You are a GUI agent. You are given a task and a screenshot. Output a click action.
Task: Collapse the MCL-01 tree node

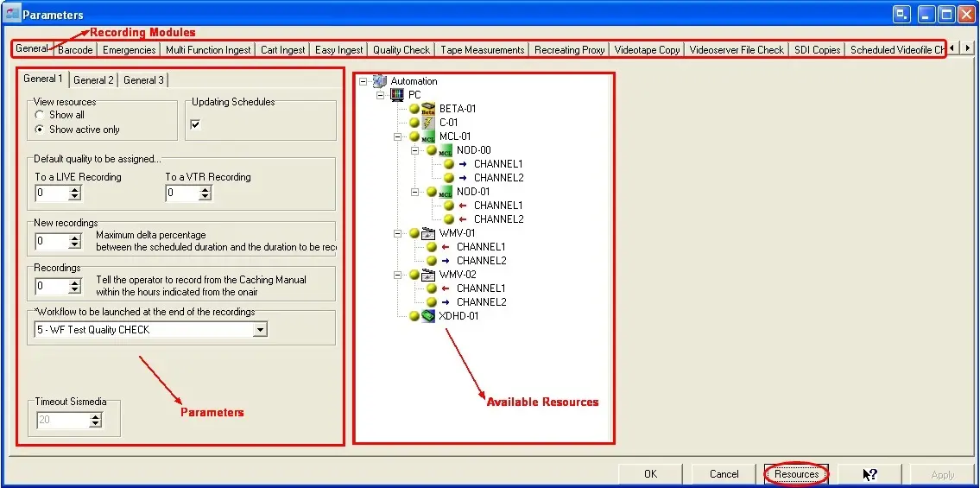pos(398,136)
